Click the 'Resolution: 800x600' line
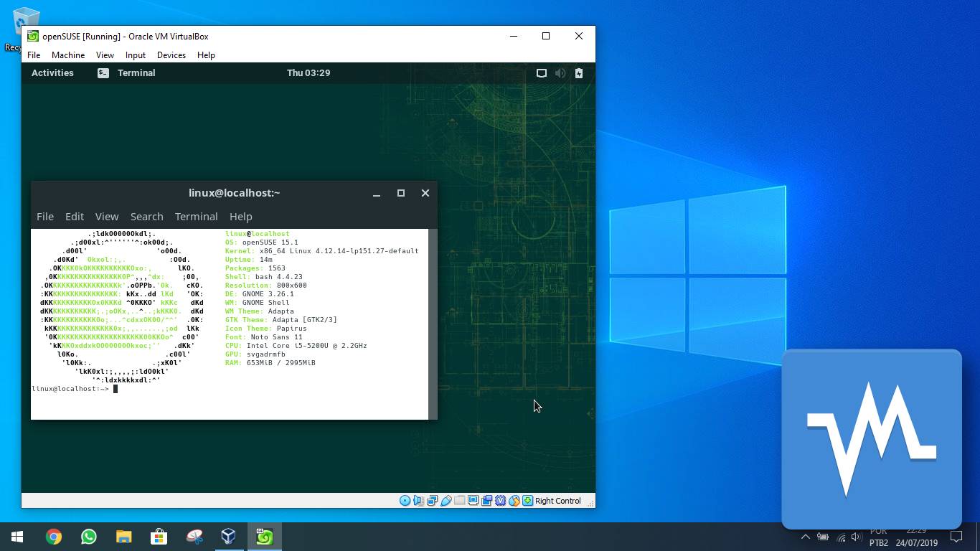This screenshot has width=980, height=551. (x=266, y=286)
